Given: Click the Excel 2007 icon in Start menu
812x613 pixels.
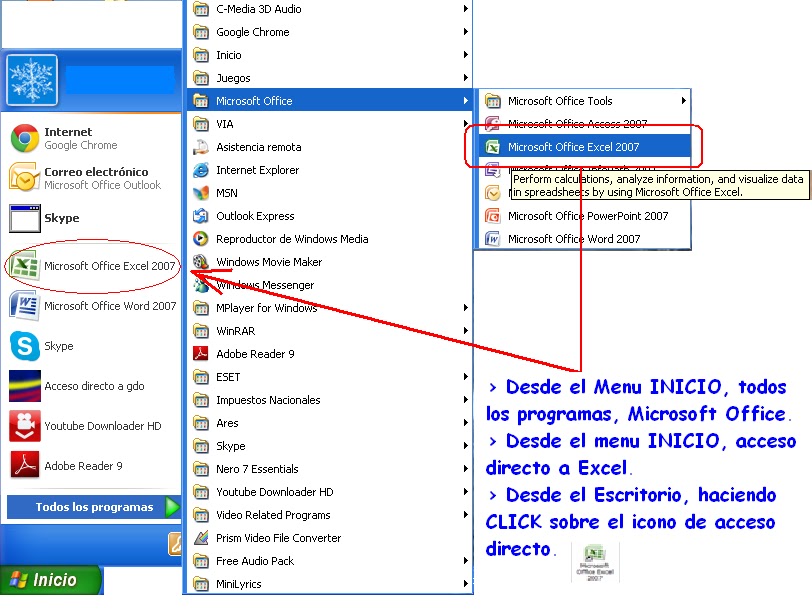Looking at the screenshot, I should [24, 266].
